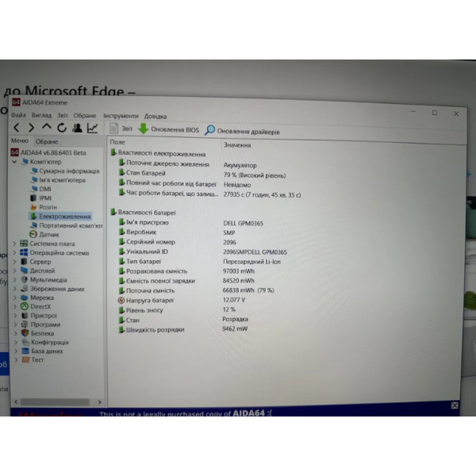The height and width of the screenshot is (476, 476).
Task: Select the IPMI tree item
Action: 40,198
